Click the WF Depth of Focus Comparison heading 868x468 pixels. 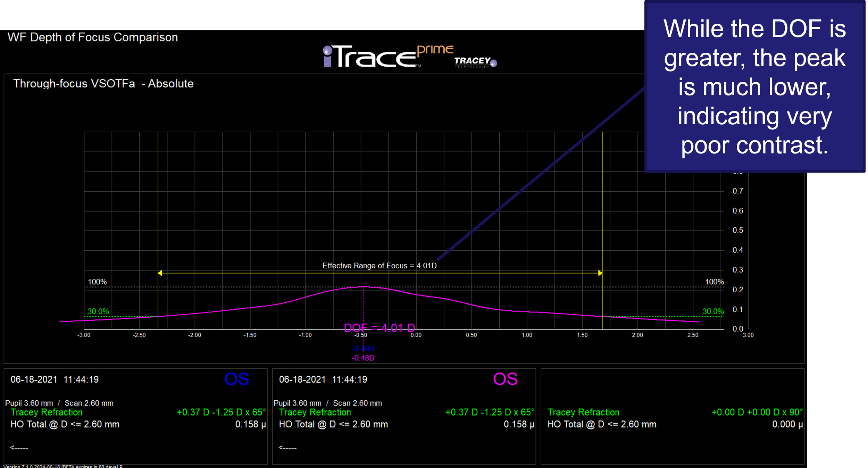coord(93,37)
